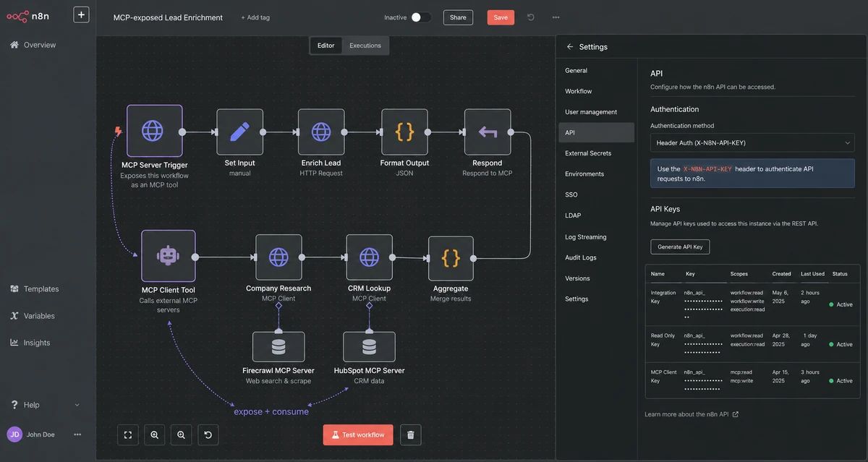Click the n8n logo
The image size is (868, 462).
28,15
